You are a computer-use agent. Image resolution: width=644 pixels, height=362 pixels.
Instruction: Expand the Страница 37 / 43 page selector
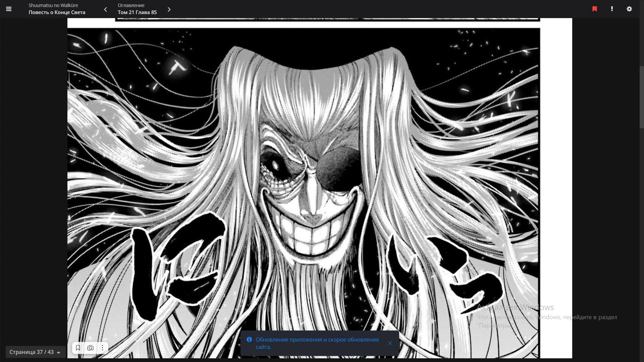[32, 352]
